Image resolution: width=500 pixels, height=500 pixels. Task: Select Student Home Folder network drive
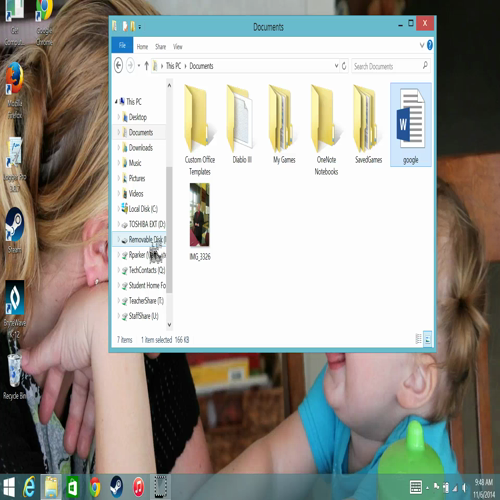coord(147,285)
